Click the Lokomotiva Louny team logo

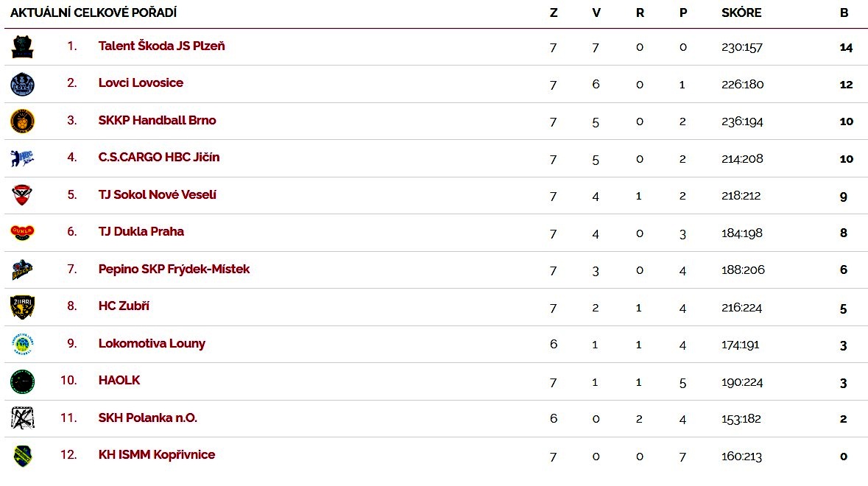pyautogui.click(x=22, y=345)
